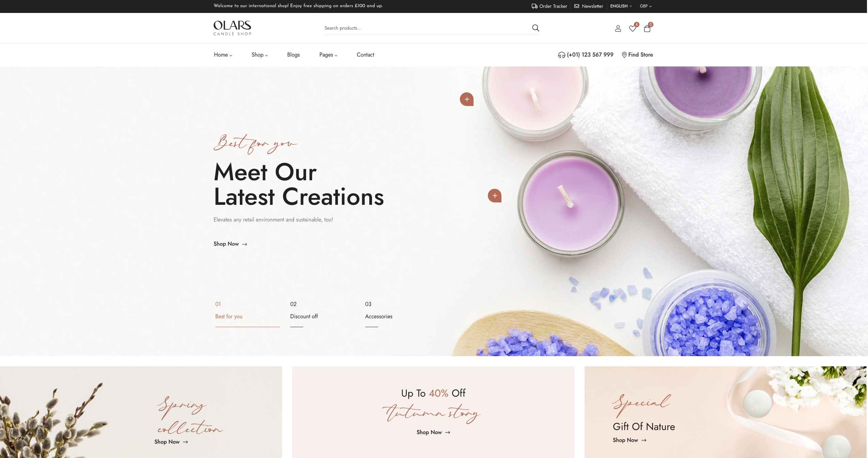Click the Best for you tab

coord(229,316)
